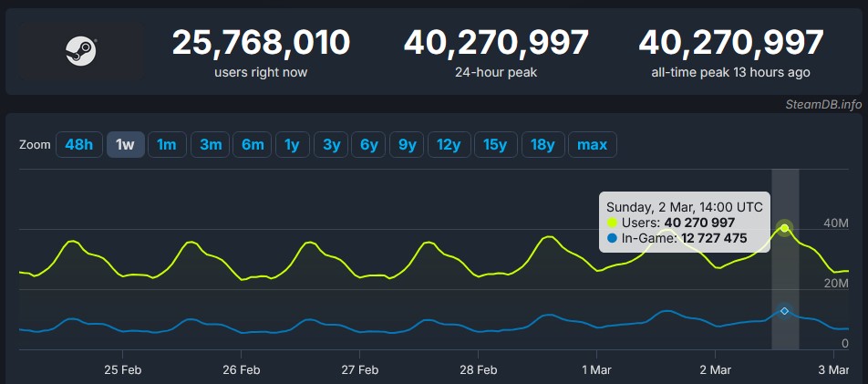Switch chart to 12y range
Image resolution: width=868 pixels, height=384 pixels.
coord(449,145)
